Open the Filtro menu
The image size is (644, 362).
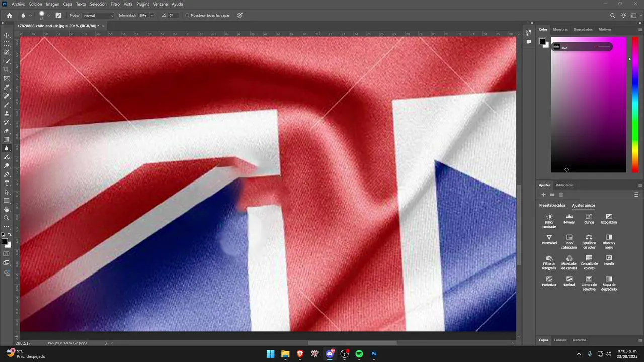click(115, 4)
